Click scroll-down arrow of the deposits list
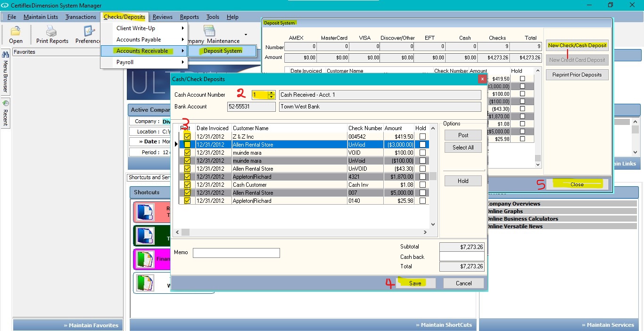Image resolution: width=644 pixels, height=331 pixels. 433,224
